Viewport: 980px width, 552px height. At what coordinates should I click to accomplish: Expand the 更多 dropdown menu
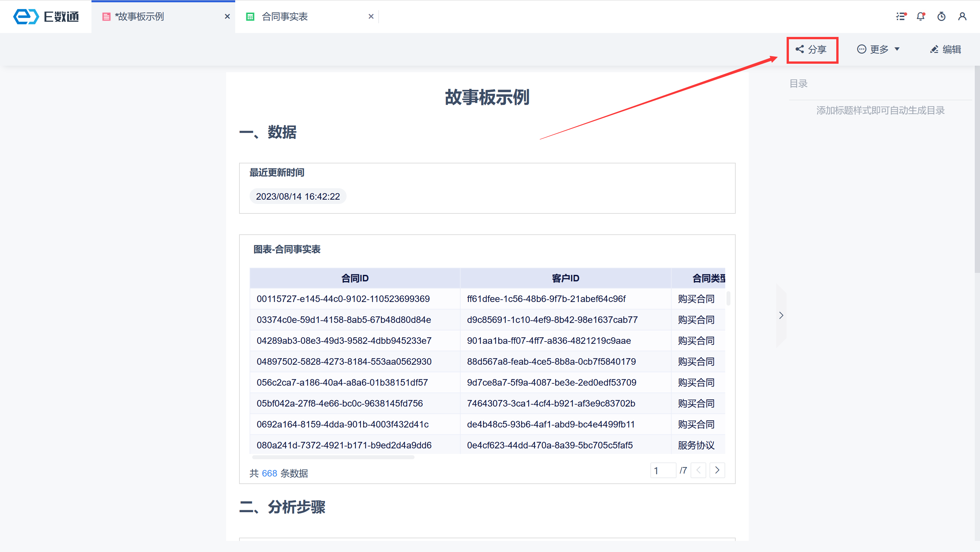click(x=878, y=49)
